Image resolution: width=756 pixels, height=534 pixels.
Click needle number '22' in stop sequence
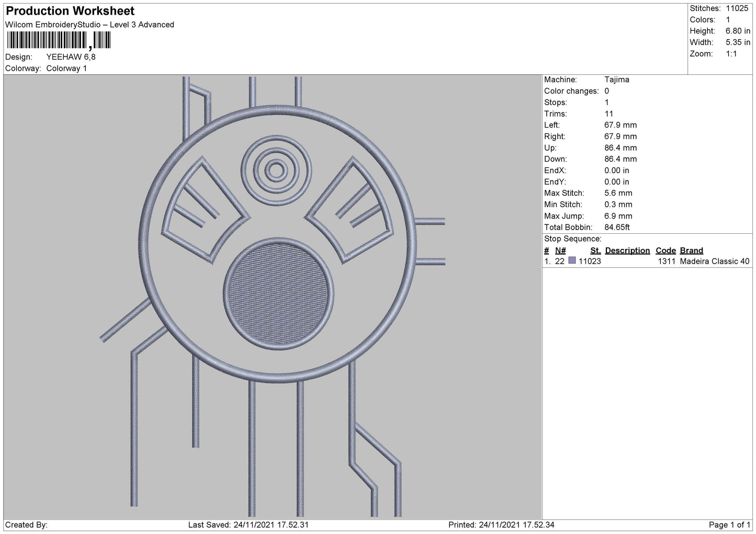tap(560, 262)
